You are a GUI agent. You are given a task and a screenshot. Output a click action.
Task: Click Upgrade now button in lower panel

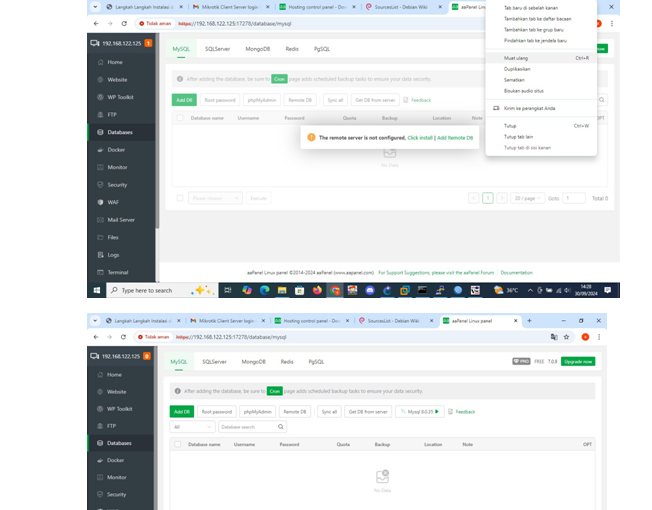pos(578,361)
